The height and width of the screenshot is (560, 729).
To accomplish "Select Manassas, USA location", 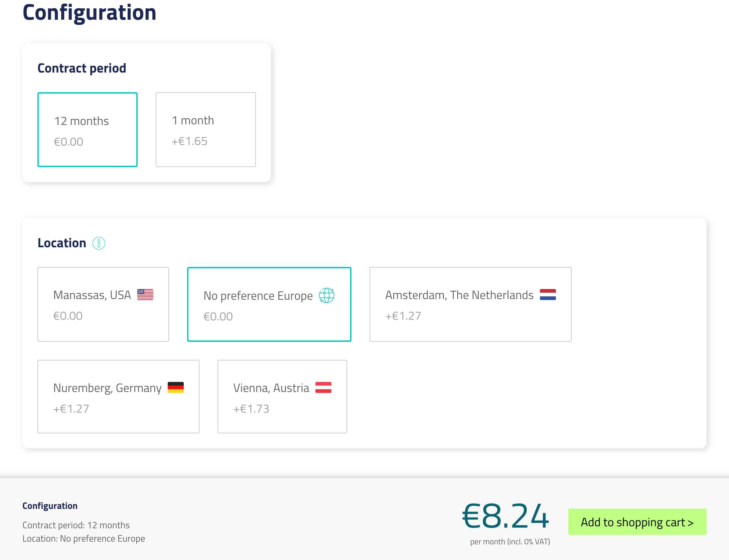I will tap(103, 304).
